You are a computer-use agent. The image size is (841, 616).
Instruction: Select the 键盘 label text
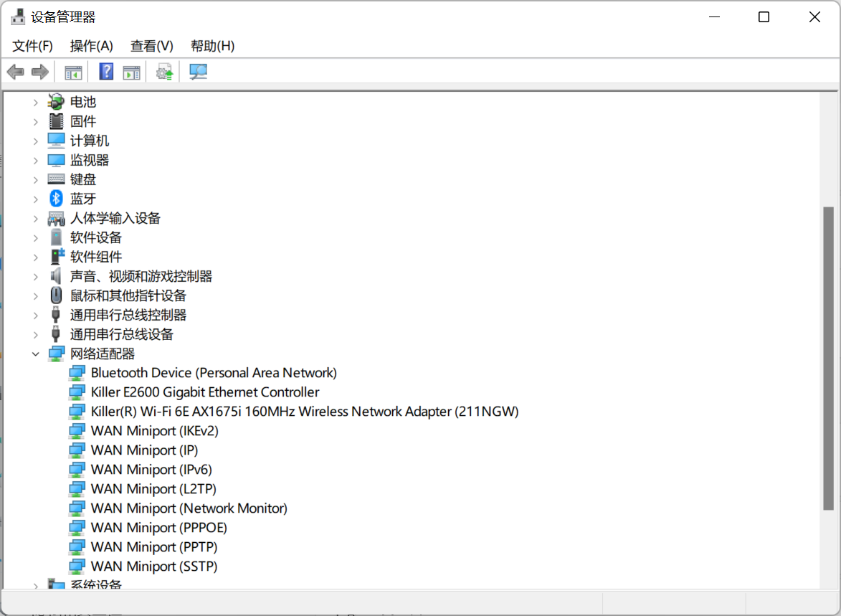pyautogui.click(x=83, y=179)
